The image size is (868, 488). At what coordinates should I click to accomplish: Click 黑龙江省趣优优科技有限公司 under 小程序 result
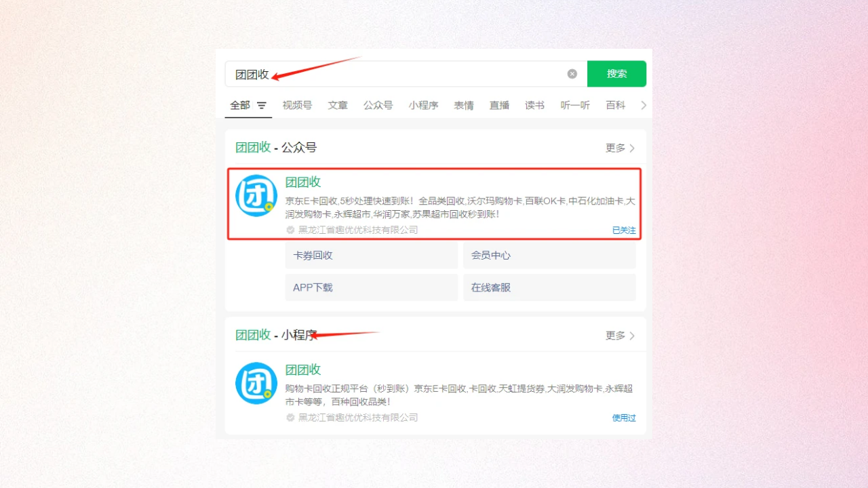pyautogui.click(x=358, y=418)
